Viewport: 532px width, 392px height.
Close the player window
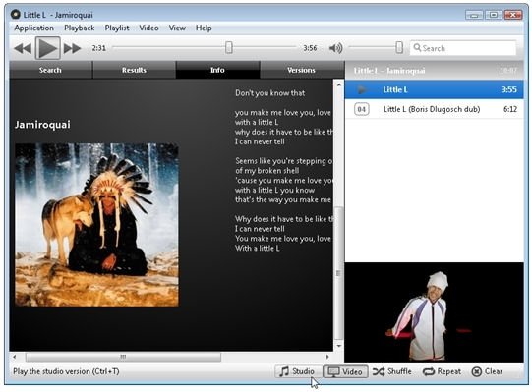click(x=513, y=15)
